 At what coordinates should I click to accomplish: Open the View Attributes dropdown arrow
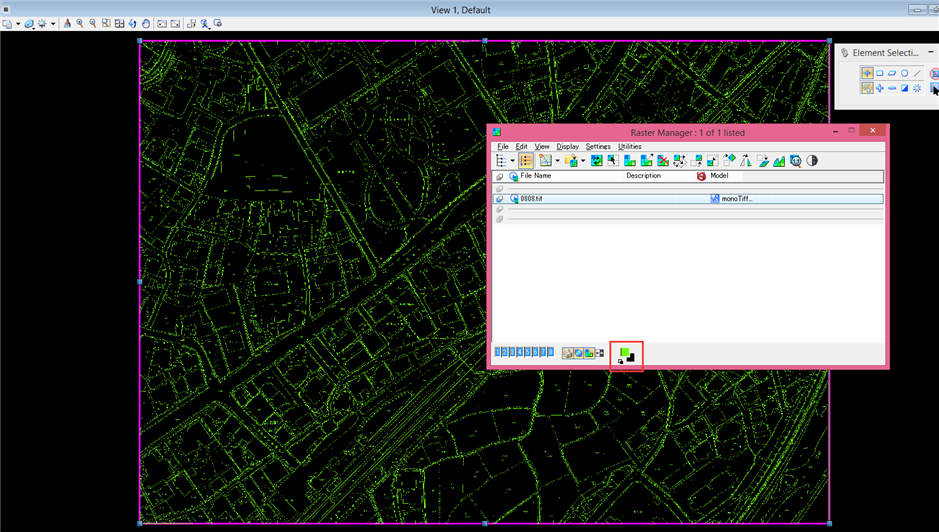18,23
